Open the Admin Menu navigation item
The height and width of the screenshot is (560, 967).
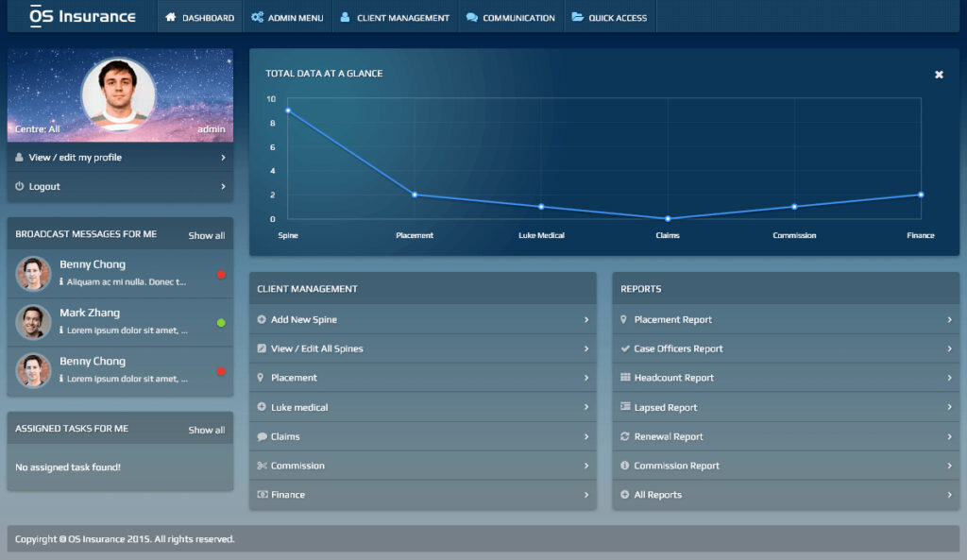pos(287,17)
